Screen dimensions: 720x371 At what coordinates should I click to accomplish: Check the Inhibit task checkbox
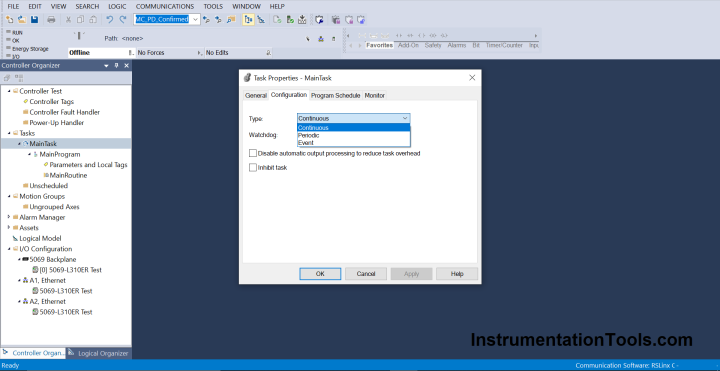point(253,168)
